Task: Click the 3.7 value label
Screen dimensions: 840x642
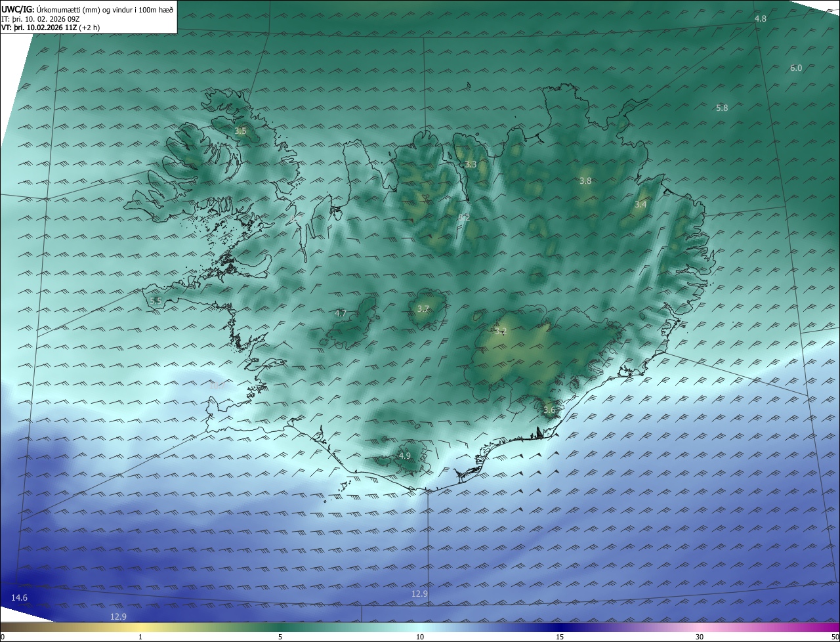Action: [x=423, y=309]
